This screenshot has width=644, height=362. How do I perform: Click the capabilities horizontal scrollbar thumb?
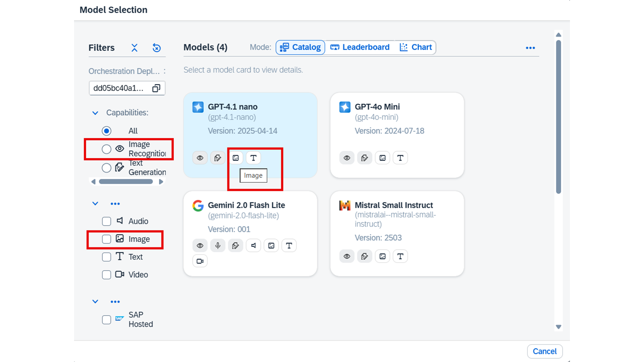tap(126, 182)
